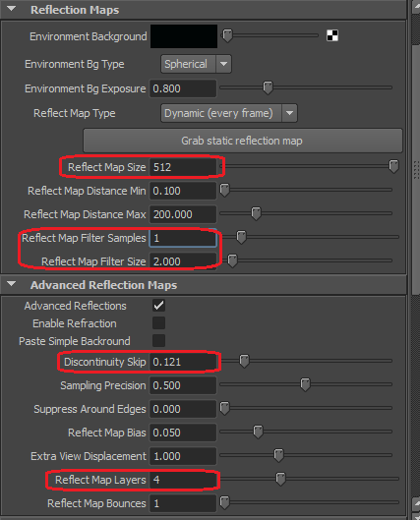This screenshot has height=520, width=420.
Task: Click the Reflect Map Distance Max slider handle
Action: (256, 213)
